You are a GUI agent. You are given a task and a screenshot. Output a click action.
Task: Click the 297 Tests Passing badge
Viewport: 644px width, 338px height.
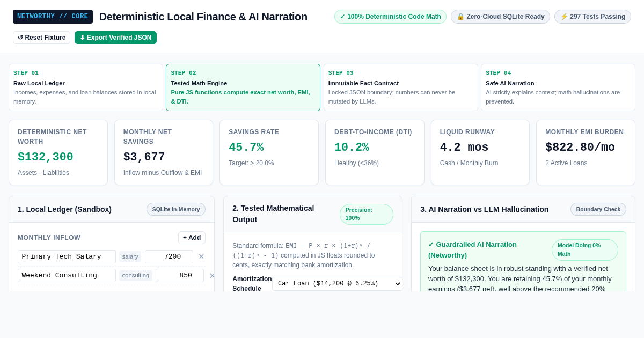click(592, 17)
